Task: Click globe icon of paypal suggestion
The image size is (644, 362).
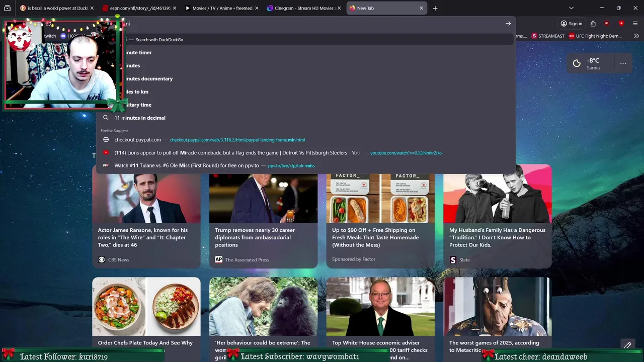Action: pos(106,140)
